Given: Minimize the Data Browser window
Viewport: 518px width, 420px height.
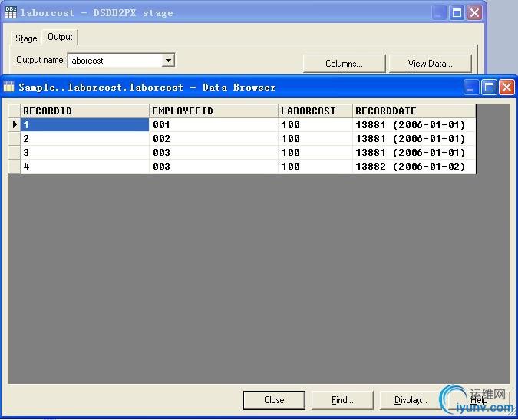Looking at the screenshot, I should (470, 88).
